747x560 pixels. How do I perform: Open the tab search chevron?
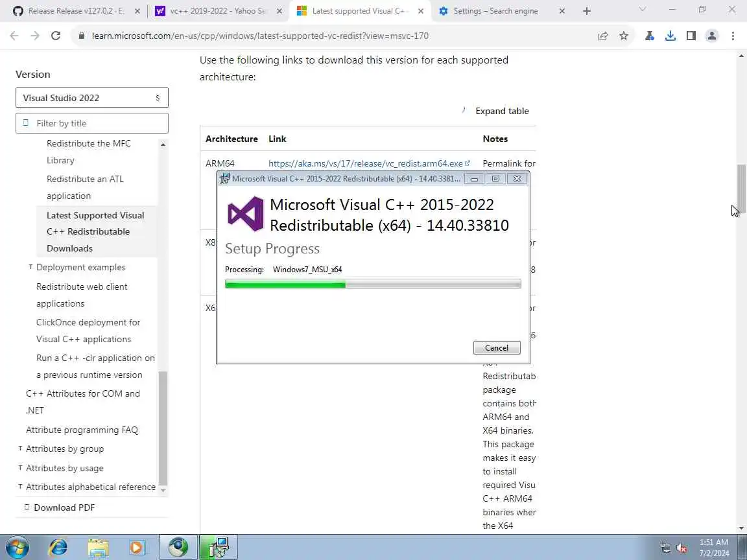pos(642,10)
